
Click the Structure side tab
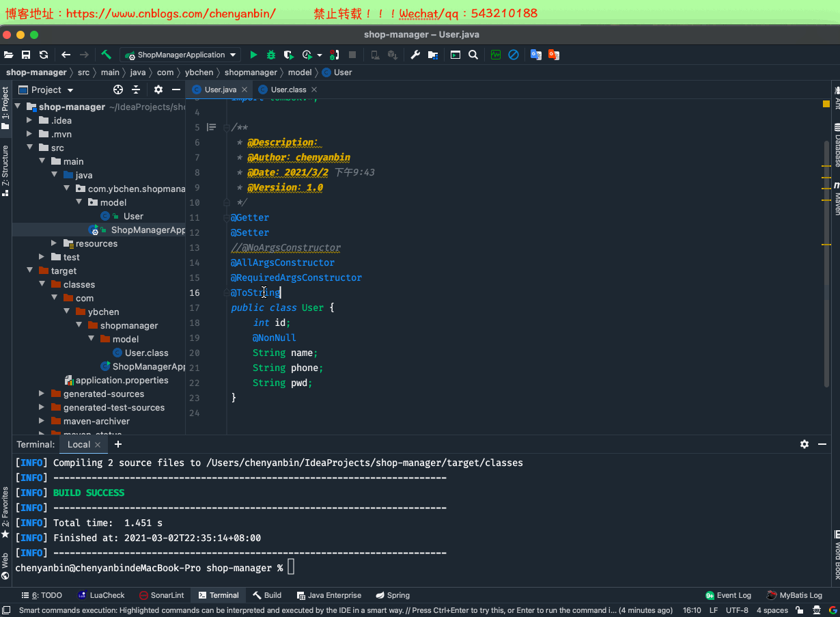tap(5, 171)
